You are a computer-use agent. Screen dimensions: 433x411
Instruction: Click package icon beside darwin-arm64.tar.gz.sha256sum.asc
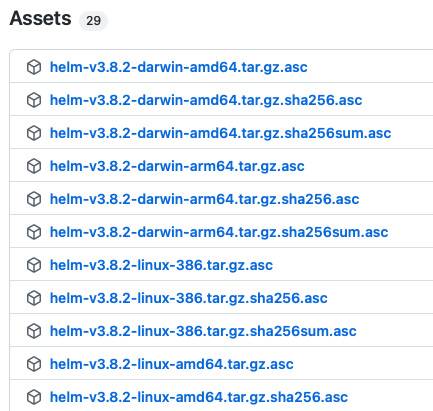pos(34,232)
